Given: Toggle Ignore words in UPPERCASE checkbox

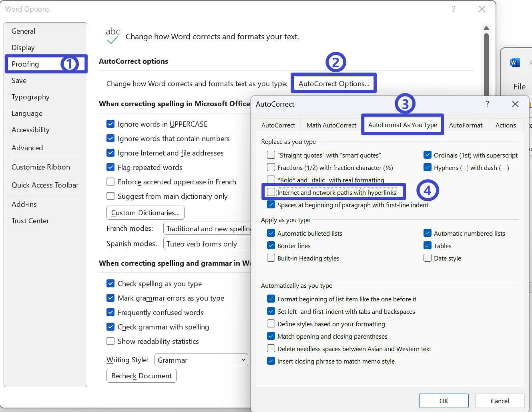Looking at the screenshot, I should pyautogui.click(x=110, y=124).
